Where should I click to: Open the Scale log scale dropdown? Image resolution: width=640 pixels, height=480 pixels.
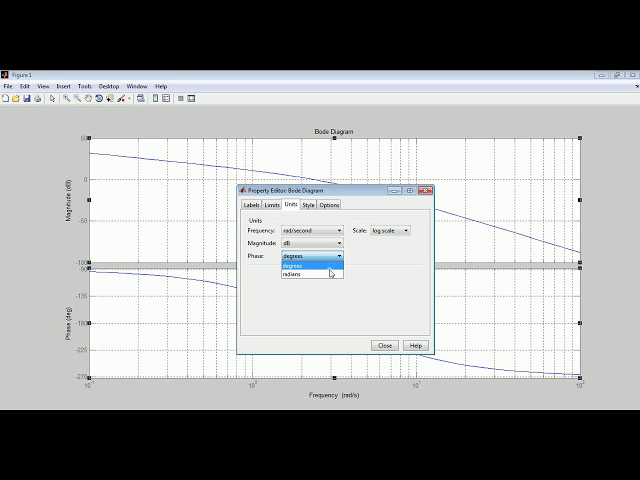tap(390, 231)
